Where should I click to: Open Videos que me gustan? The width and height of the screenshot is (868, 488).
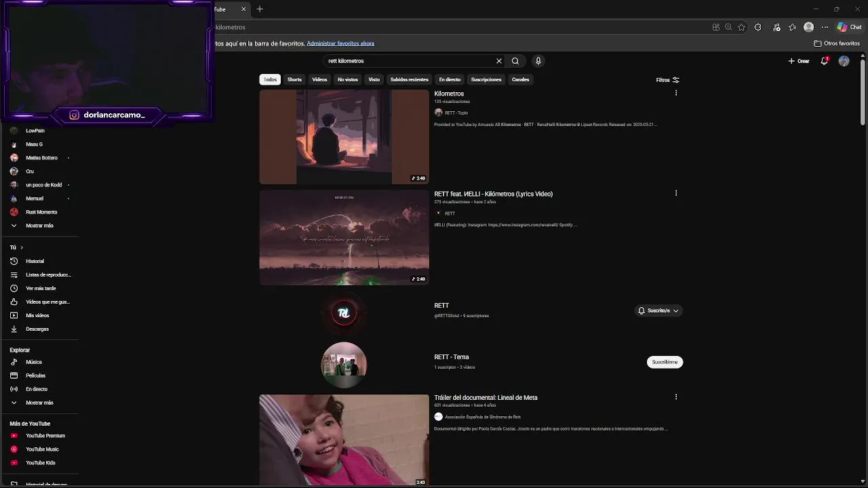click(39, 302)
